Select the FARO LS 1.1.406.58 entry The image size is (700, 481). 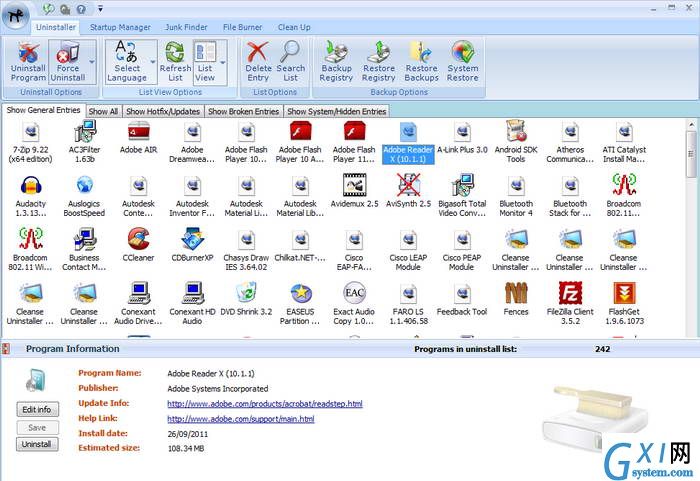[408, 304]
